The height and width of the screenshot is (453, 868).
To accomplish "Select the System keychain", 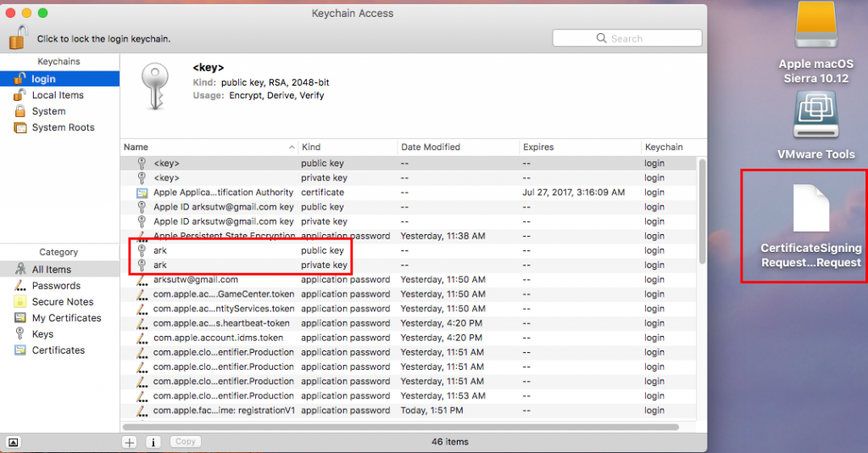I will coord(60,111).
